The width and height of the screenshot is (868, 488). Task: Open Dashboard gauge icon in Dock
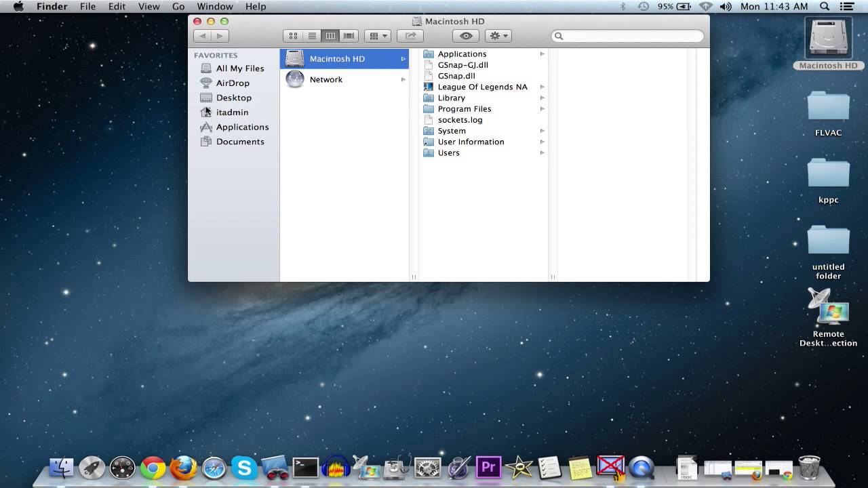pyautogui.click(x=123, y=467)
